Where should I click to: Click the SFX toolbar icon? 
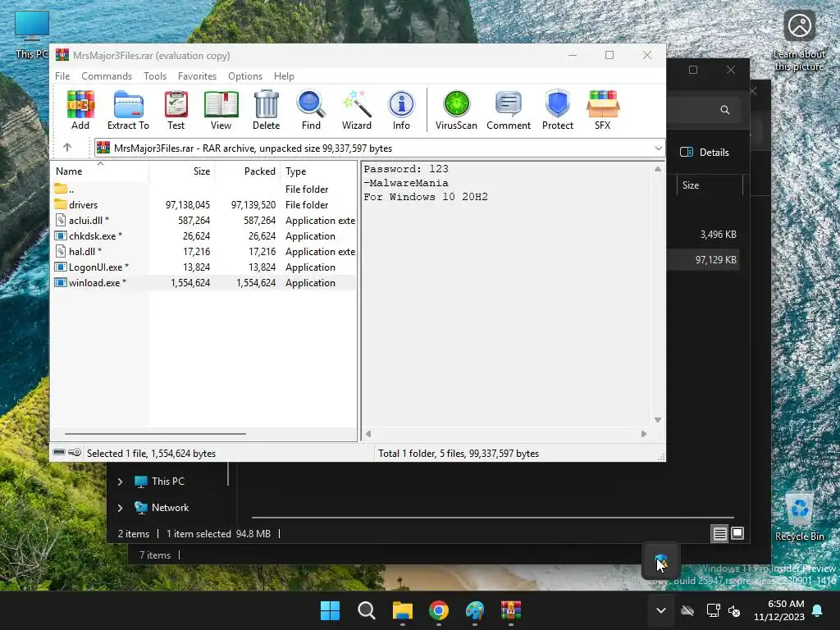[603, 110]
